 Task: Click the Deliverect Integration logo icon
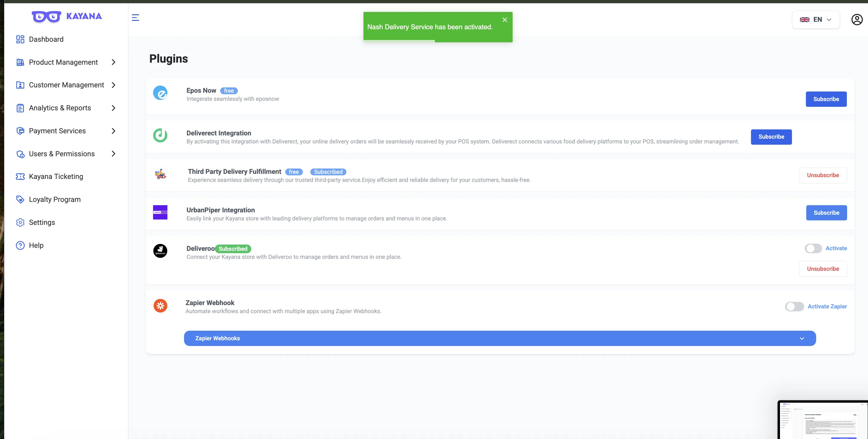[x=160, y=135]
